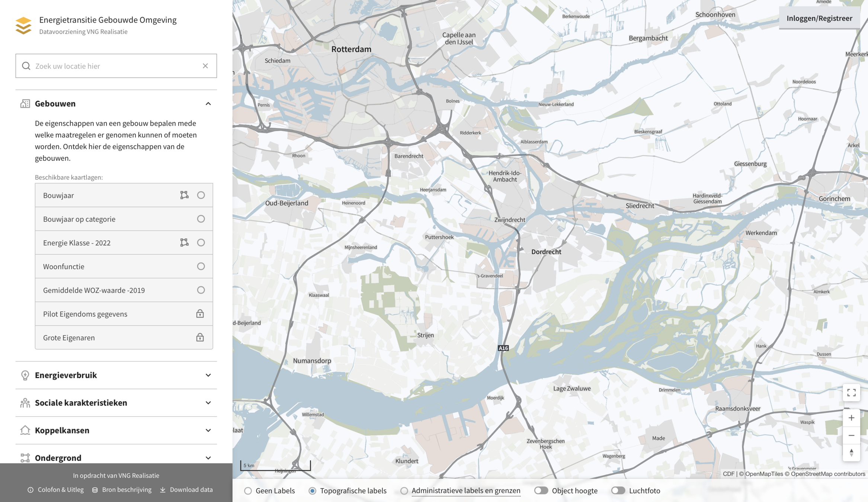The width and height of the screenshot is (868, 502).
Task: Select the Woonfunctie layer radio button
Action: coord(201,266)
